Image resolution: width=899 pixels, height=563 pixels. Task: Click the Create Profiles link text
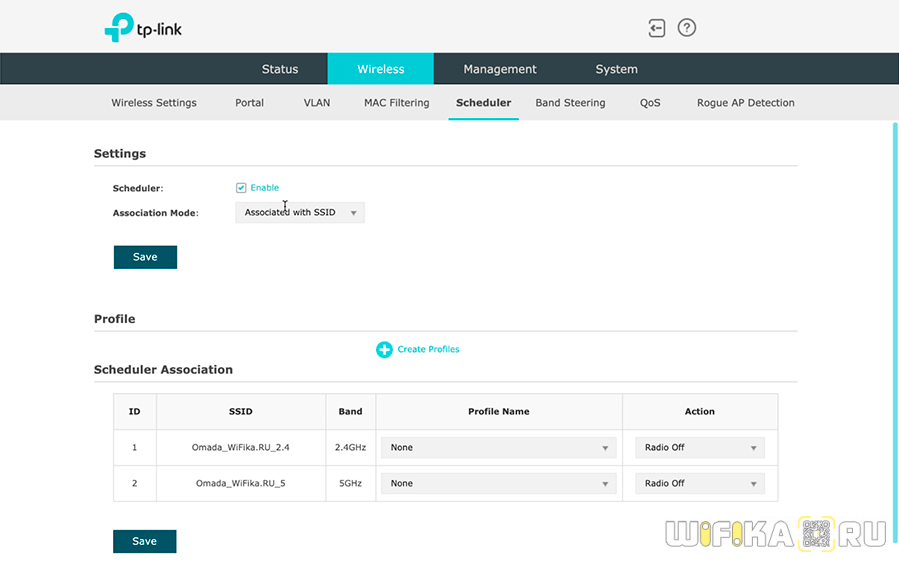tap(428, 349)
